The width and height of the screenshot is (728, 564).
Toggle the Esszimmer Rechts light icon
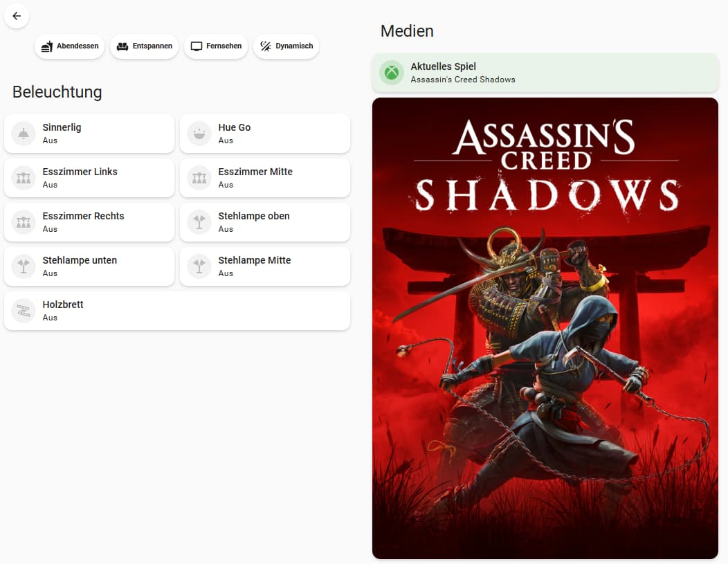(24, 222)
